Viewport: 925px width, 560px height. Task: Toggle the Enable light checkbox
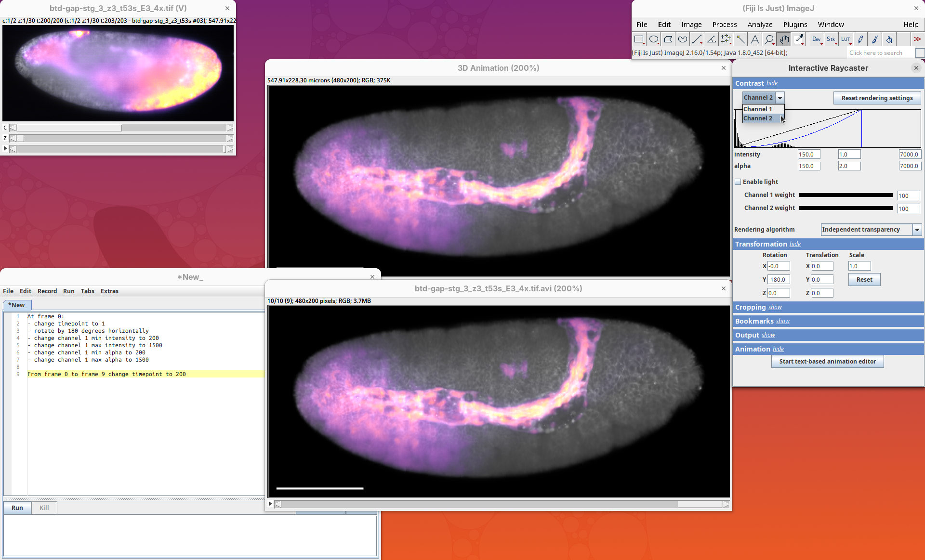(738, 182)
